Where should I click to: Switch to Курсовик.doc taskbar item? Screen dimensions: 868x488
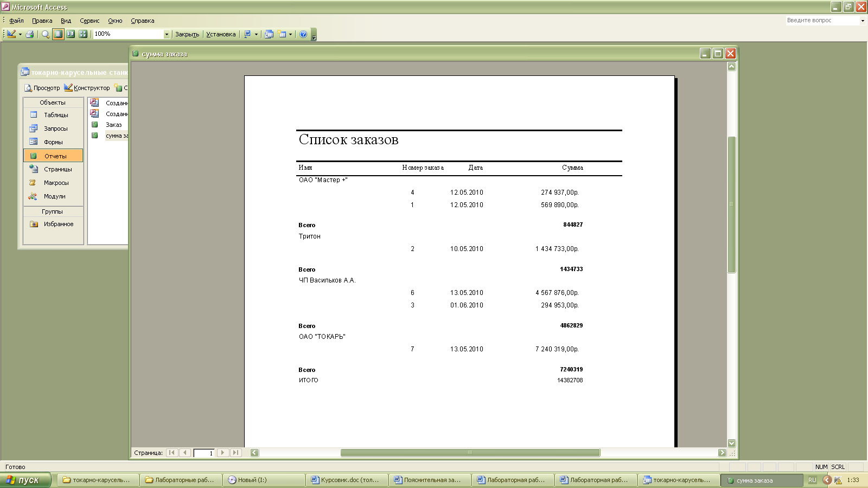346,480
